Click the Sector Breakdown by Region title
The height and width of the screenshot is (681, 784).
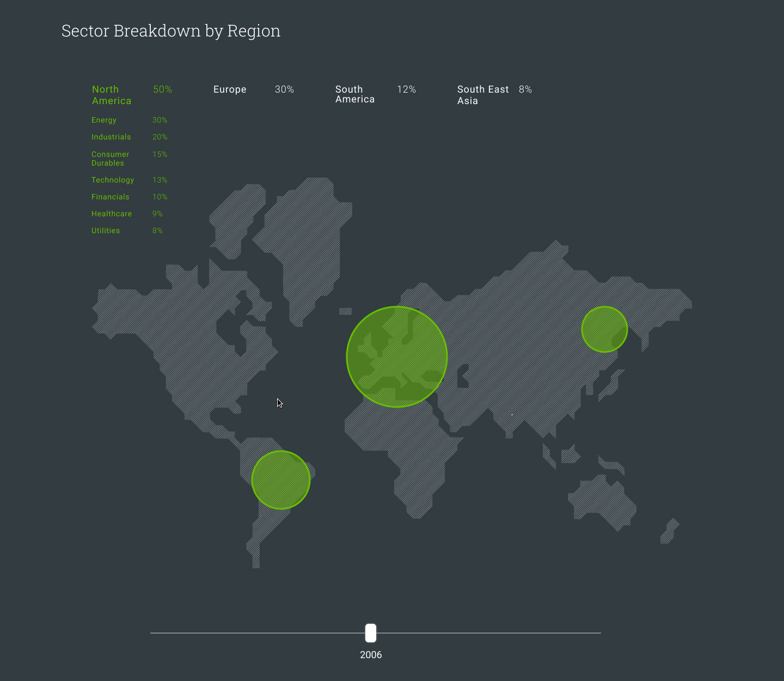(171, 31)
